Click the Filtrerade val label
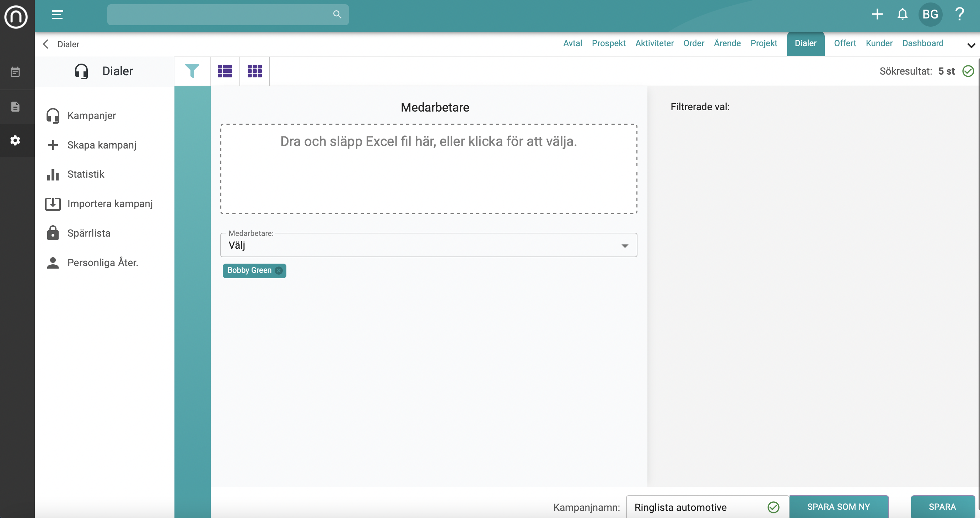This screenshot has height=518, width=980. [x=700, y=107]
